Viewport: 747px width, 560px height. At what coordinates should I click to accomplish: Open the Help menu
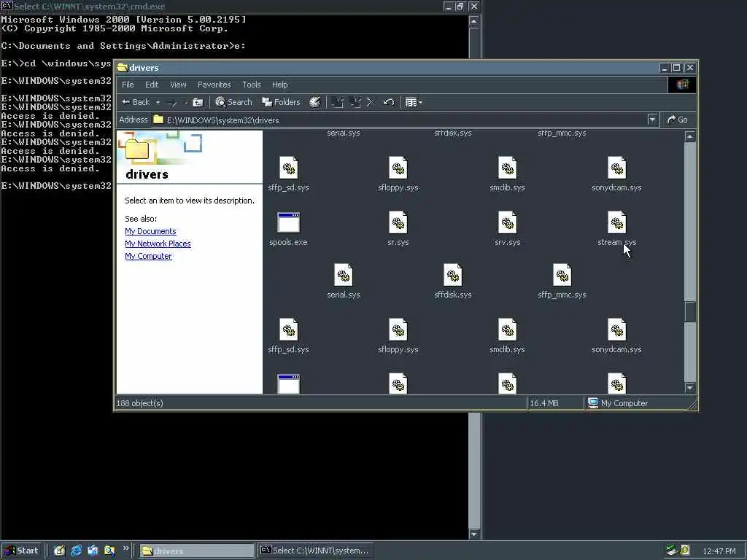tap(279, 85)
